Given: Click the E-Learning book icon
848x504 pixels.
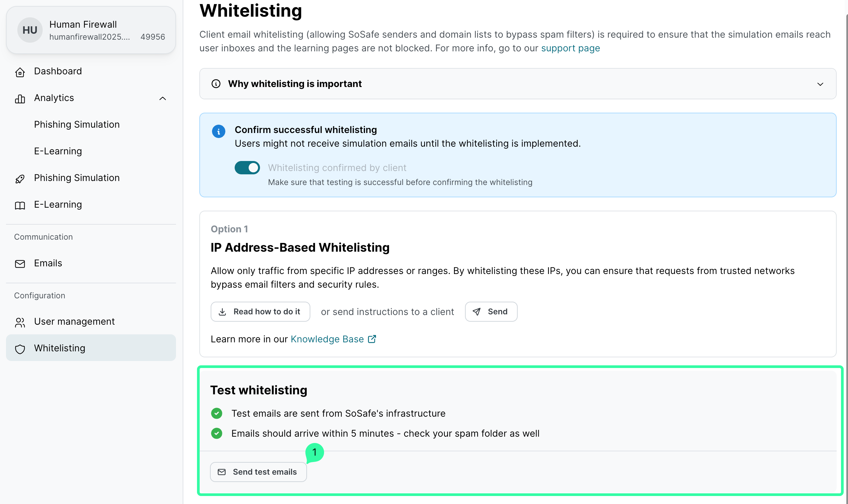Looking at the screenshot, I should click(20, 205).
